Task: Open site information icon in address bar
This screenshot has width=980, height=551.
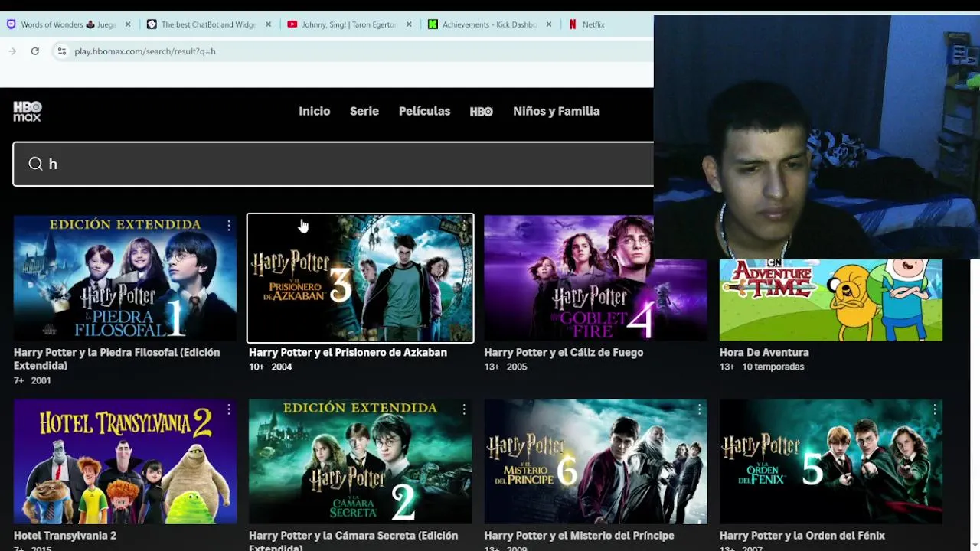Action: point(62,51)
